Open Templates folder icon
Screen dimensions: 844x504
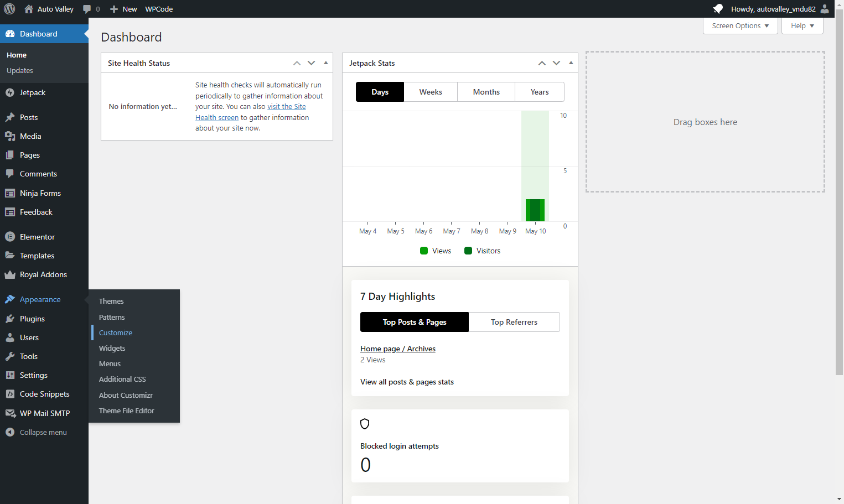10,256
